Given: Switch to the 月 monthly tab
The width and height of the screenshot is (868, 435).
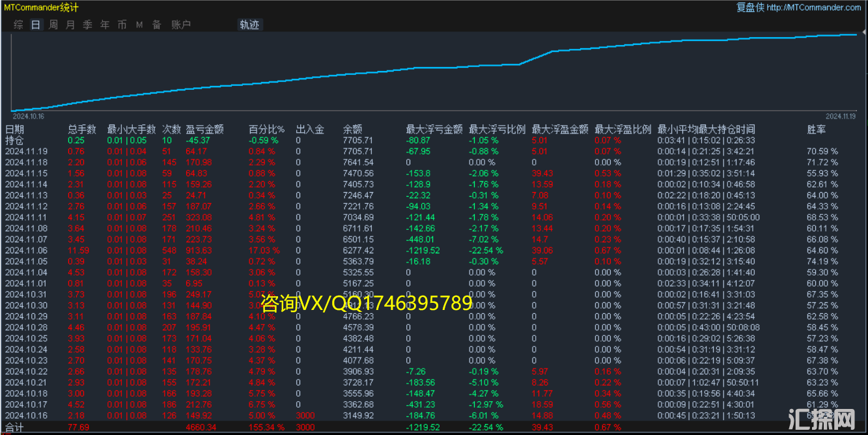Looking at the screenshot, I should [x=70, y=25].
